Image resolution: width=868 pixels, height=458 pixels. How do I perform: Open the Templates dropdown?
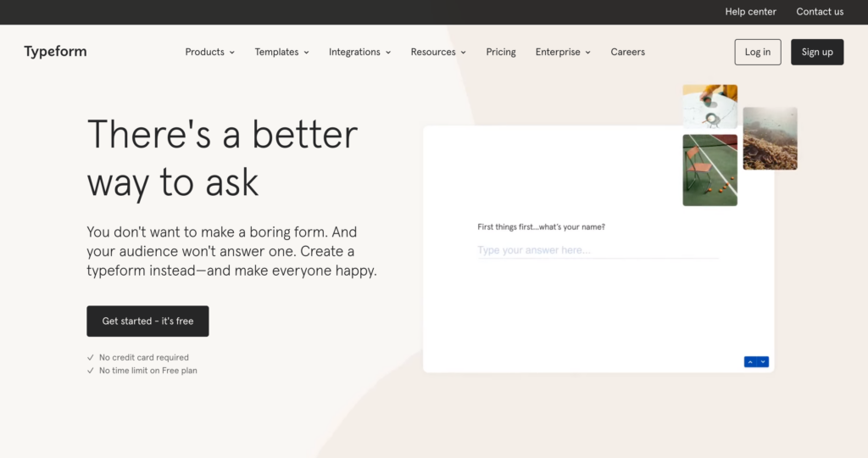tap(281, 52)
